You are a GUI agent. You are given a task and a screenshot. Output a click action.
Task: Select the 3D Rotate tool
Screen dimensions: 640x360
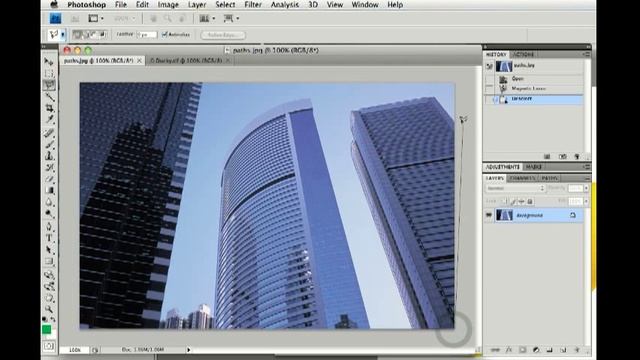49,274
